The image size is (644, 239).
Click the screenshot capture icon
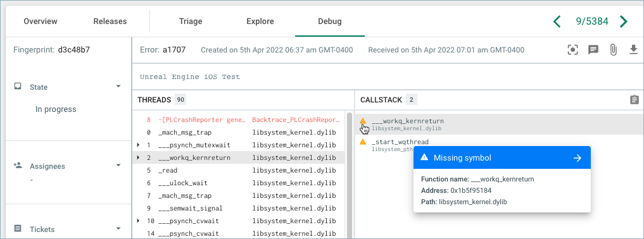572,50
